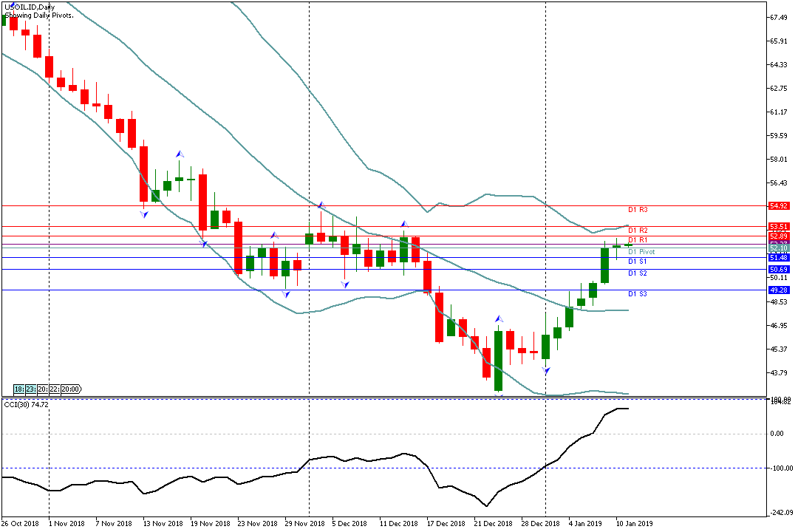798x532 pixels.
Task: Click the 7 Nov 2018 date label
Action: pos(114,523)
